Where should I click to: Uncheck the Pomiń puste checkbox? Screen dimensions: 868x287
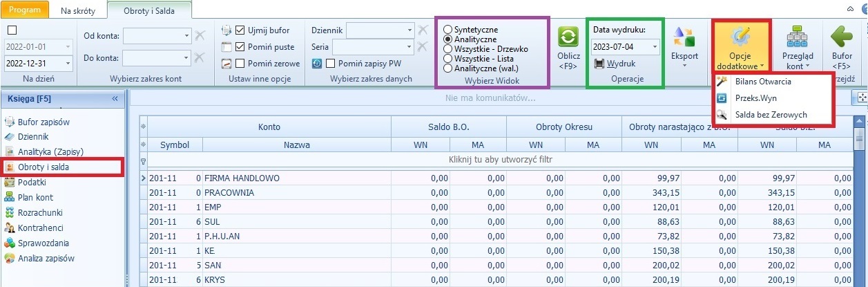pyautogui.click(x=240, y=47)
